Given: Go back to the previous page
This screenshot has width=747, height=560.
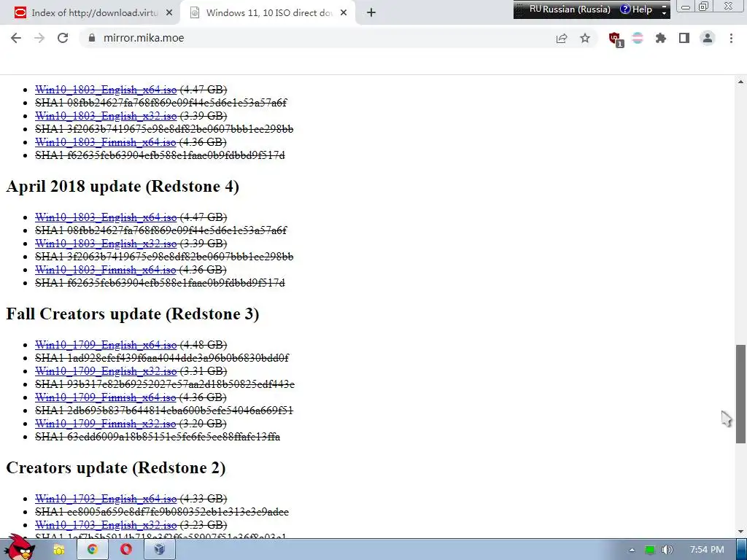Looking at the screenshot, I should click(x=16, y=38).
